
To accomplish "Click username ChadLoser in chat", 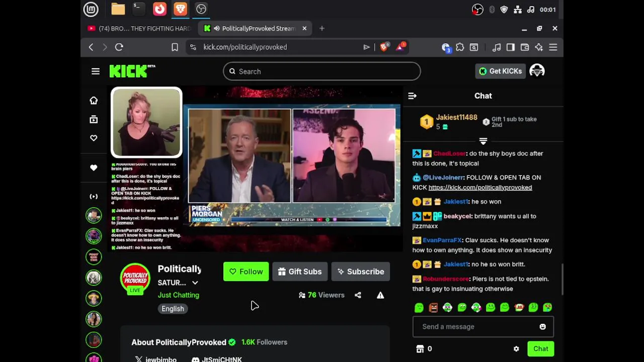I will [449, 153].
